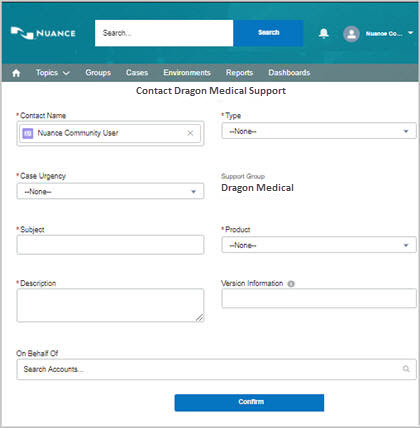Screen dimensions: 420x428
Task: Click magnifier icon in Search Accounts field
Action: coord(406,369)
